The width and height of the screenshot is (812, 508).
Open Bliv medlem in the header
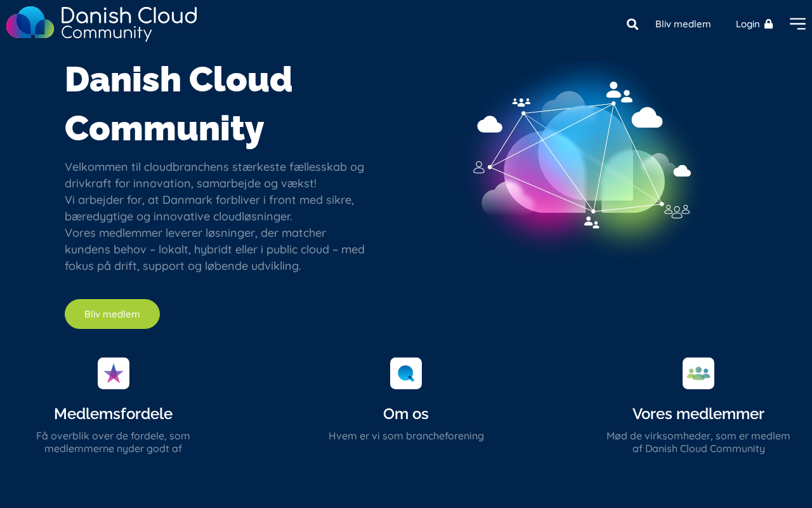point(683,24)
